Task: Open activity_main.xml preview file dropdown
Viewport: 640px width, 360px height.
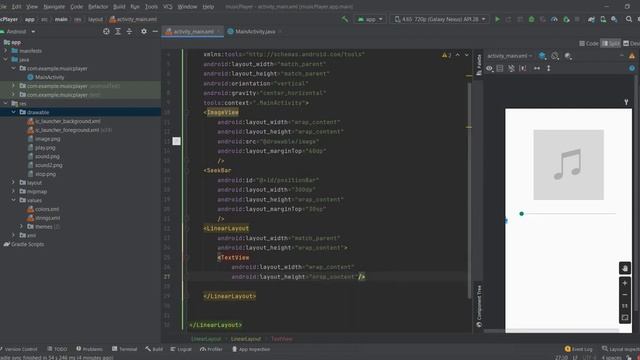Action: pos(510,56)
